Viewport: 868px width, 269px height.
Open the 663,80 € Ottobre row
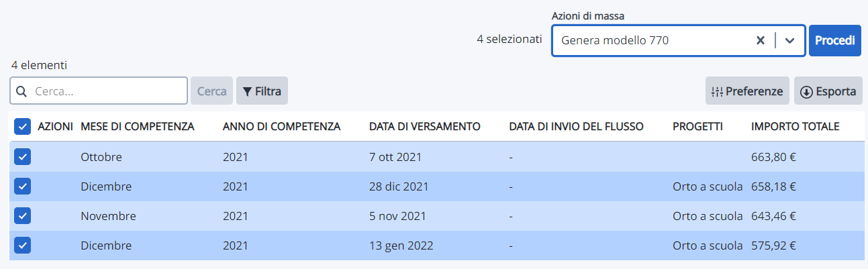(x=437, y=157)
